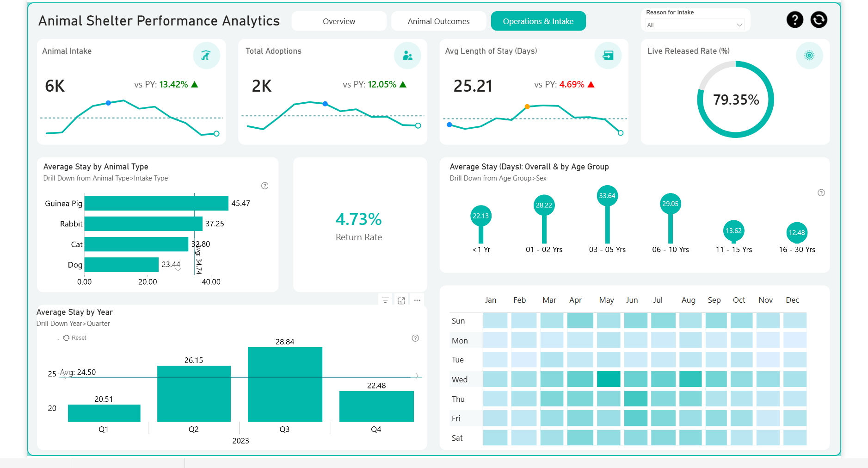Click the Animal Intake card icon
Screen dimensions: 868x468
point(206,56)
